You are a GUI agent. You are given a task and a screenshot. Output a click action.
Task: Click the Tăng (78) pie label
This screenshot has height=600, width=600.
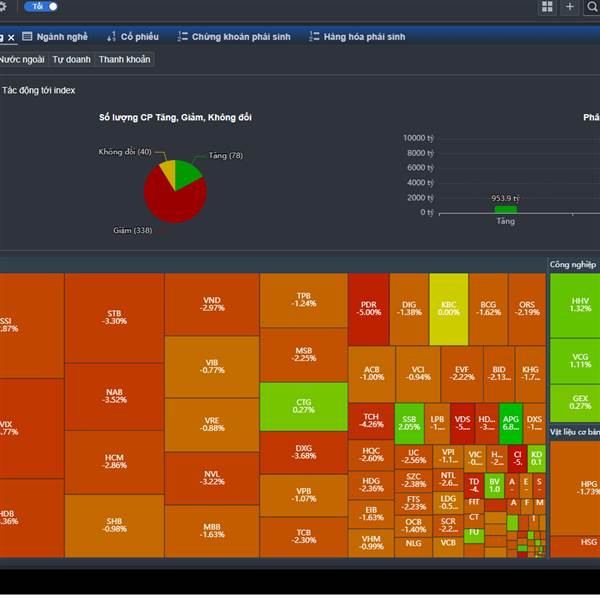point(226,155)
